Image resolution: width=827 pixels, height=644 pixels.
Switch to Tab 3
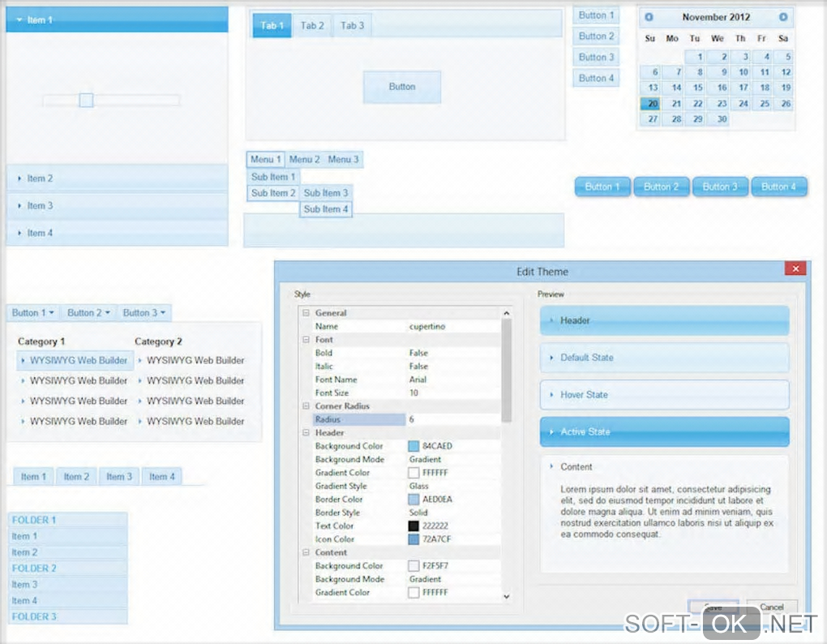point(353,25)
